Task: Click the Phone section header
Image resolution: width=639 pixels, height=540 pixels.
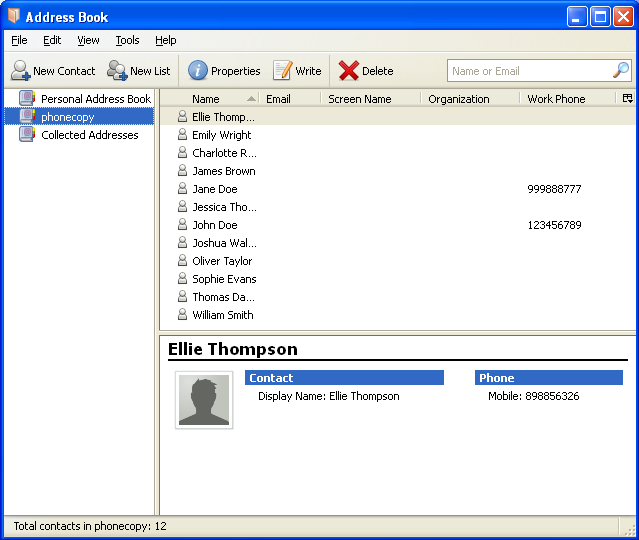Action: click(x=549, y=377)
